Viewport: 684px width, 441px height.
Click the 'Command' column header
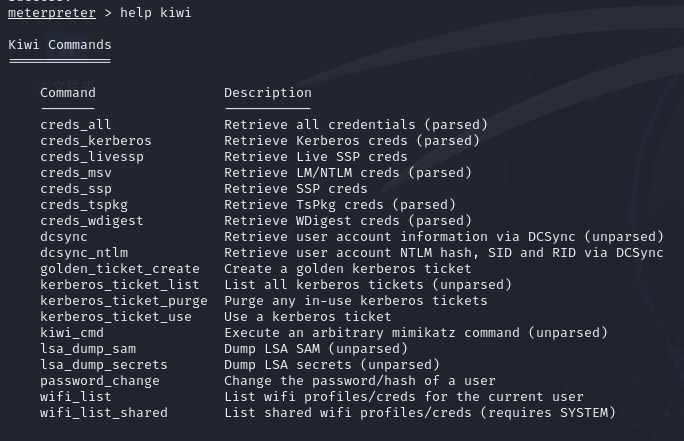(x=68, y=93)
